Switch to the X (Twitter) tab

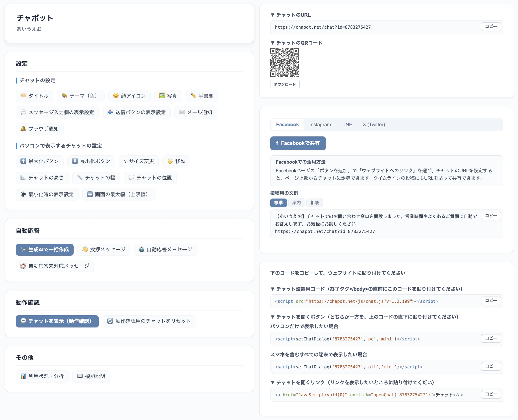(x=374, y=125)
